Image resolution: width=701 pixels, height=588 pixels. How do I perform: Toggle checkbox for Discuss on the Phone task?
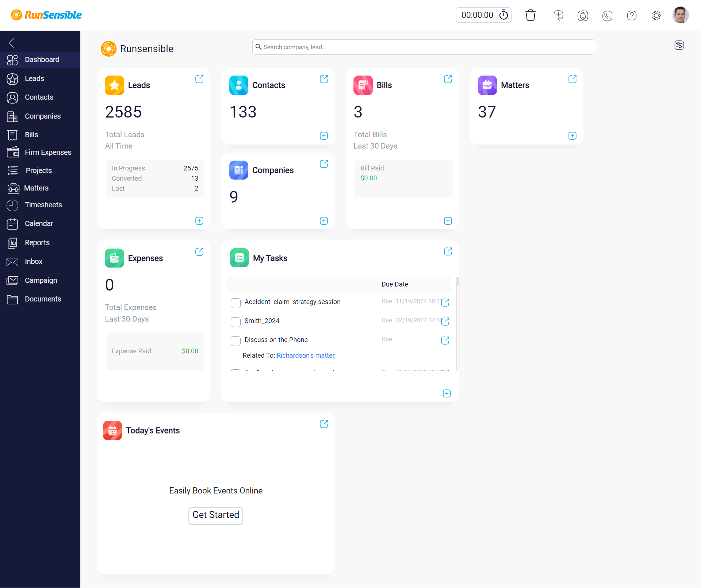point(236,339)
